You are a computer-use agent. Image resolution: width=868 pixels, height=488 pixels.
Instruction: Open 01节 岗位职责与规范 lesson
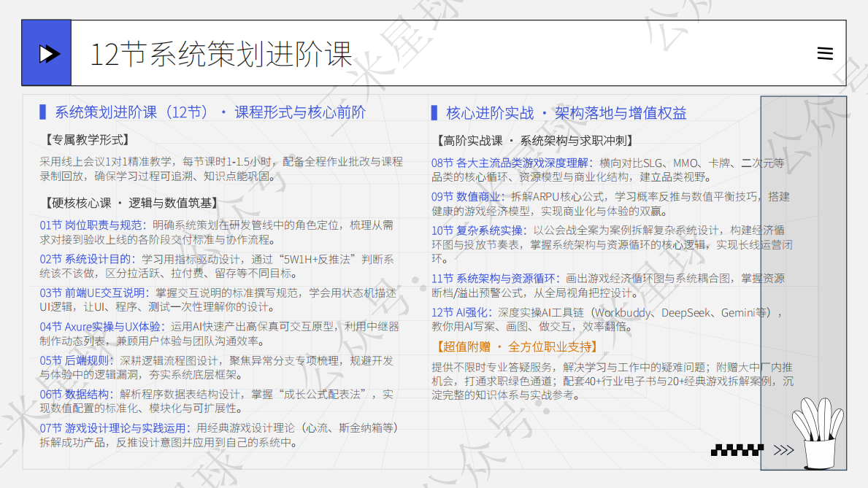[x=93, y=225]
